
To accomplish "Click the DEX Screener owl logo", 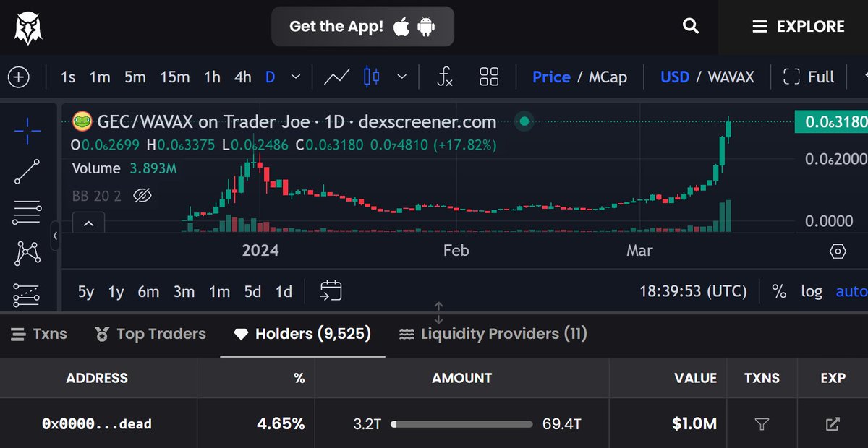I will (x=28, y=27).
